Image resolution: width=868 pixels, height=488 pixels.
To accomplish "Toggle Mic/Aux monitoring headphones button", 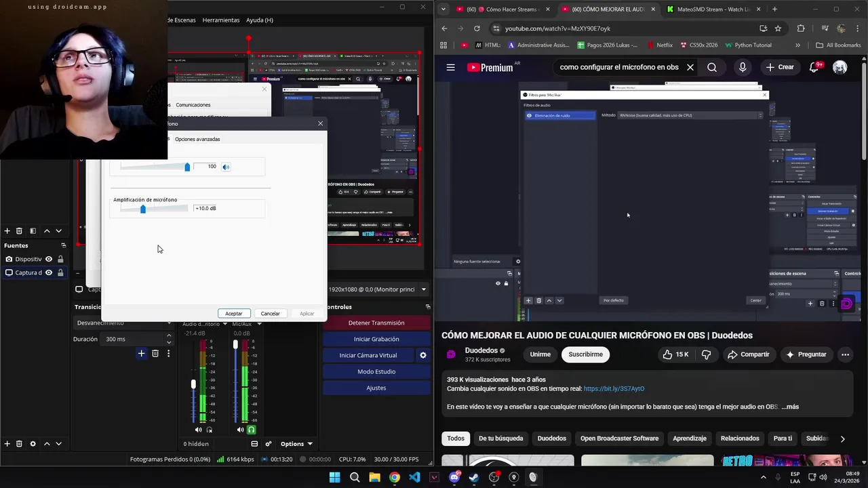I will tap(252, 430).
